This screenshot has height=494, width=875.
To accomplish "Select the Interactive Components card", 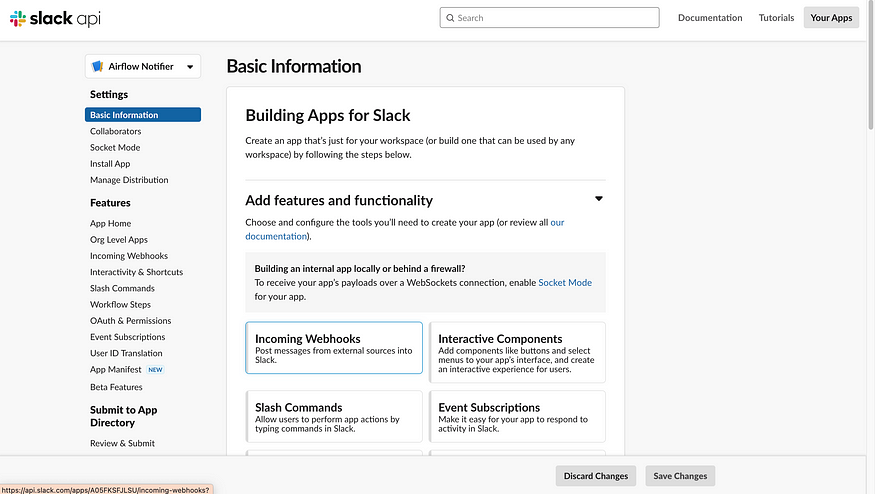I will [517, 352].
